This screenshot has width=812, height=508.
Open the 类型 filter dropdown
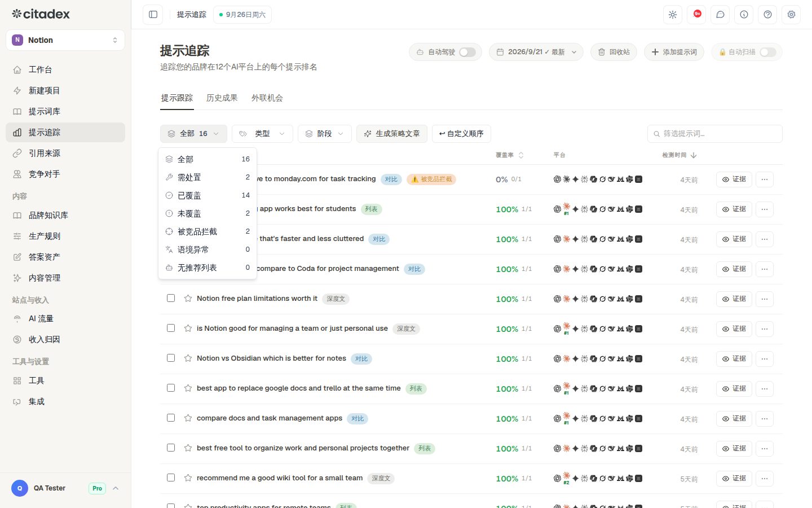click(x=262, y=134)
